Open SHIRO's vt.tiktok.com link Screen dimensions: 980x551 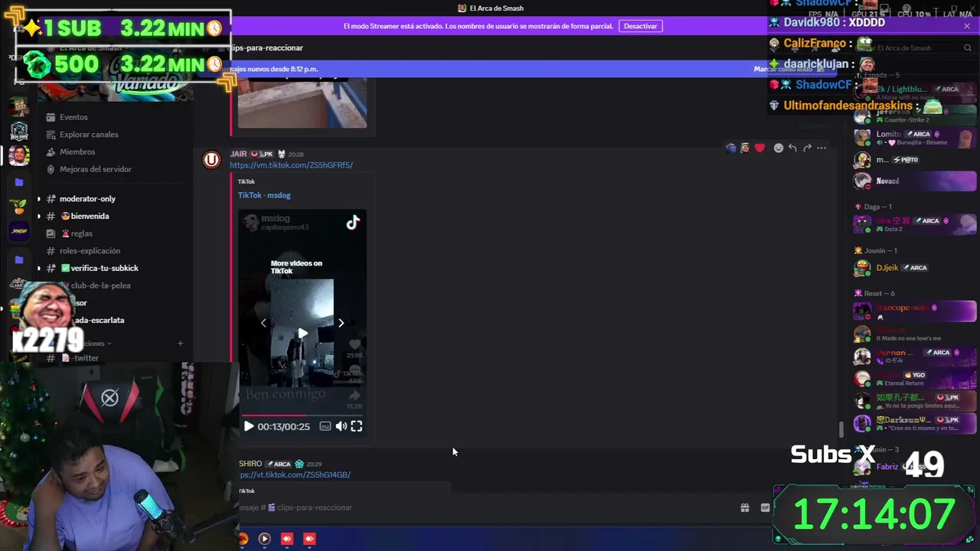tap(295, 474)
